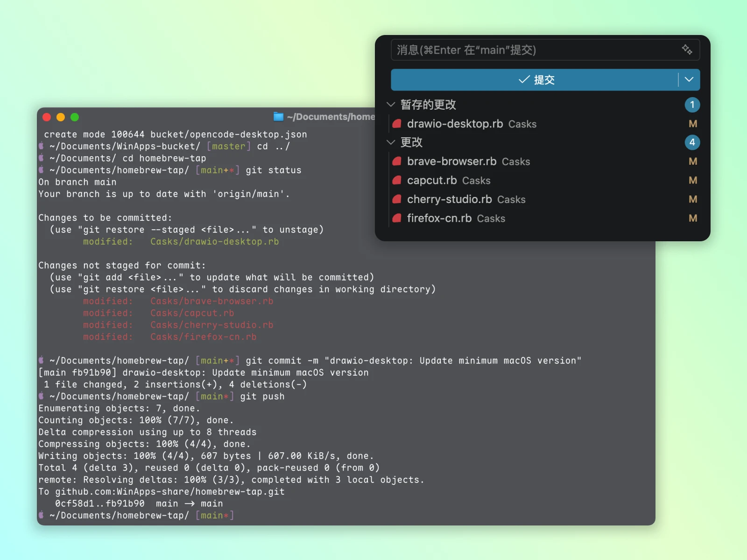The height and width of the screenshot is (560, 747).
Task: Click the 'Writing objects: 100%' line
Action: 206,456
